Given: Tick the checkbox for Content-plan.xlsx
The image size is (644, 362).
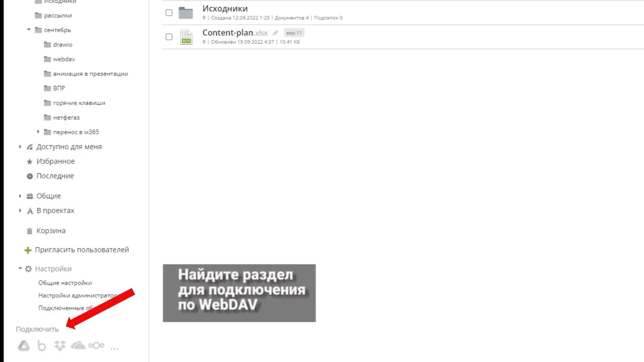Looking at the screenshot, I should click(169, 37).
